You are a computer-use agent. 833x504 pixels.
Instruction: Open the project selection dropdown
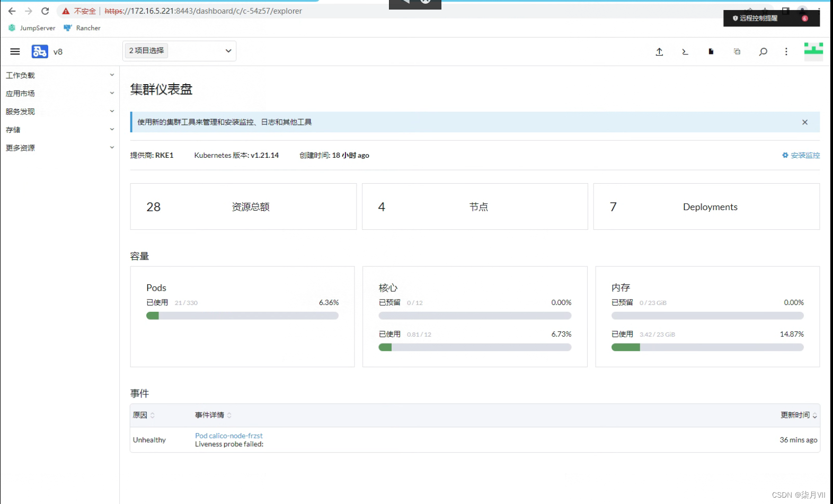pos(179,51)
